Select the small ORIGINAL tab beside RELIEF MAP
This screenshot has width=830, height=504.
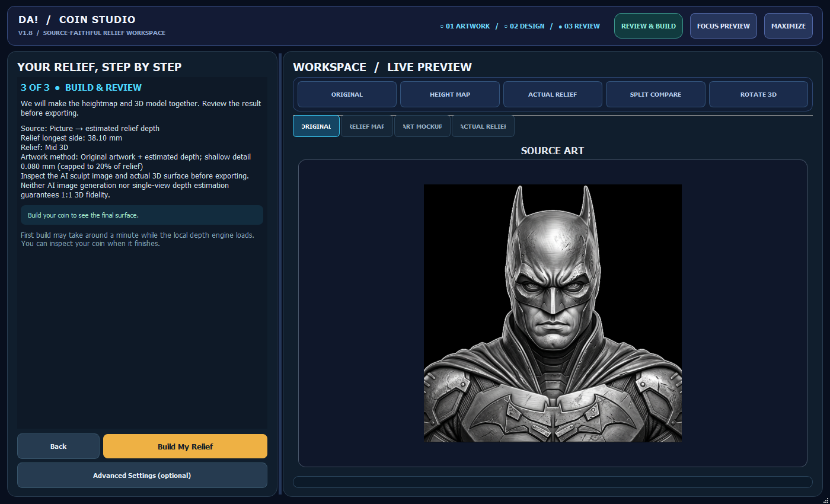[x=316, y=126]
